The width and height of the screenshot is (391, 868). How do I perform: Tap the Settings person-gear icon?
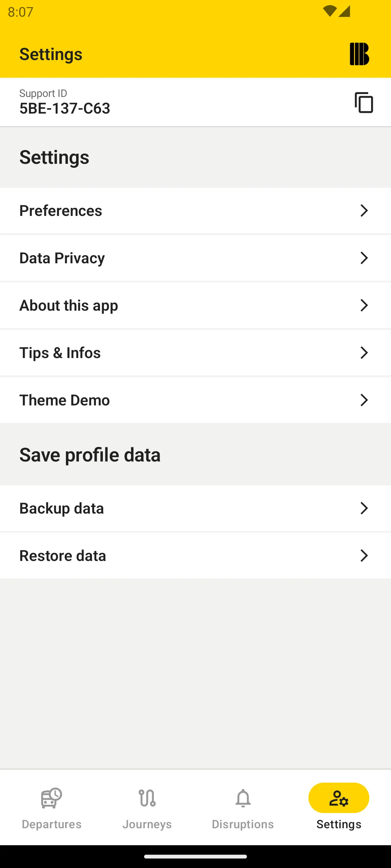pos(339,798)
